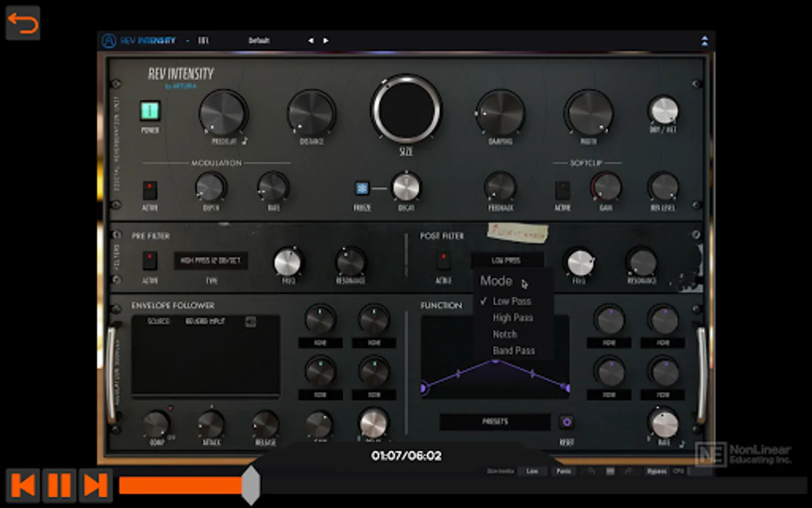Open the Function Presets dropdown
812x508 pixels.
coord(495,422)
